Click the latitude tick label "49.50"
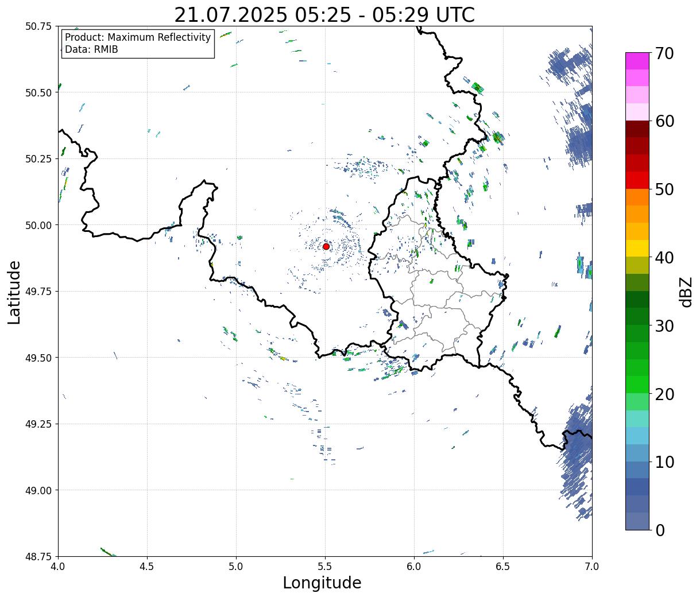The height and width of the screenshot is (597, 700). [38, 358]
